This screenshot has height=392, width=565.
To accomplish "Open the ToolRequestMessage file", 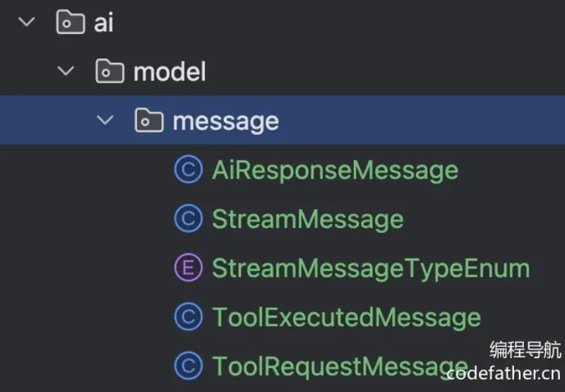I will [340, 367].
